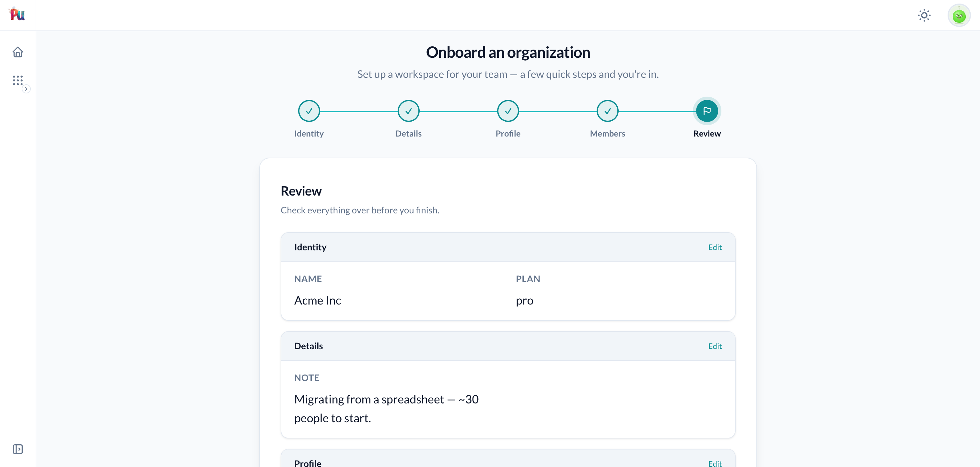
Task: Click the NOTE field label
Action: [307, 377]
